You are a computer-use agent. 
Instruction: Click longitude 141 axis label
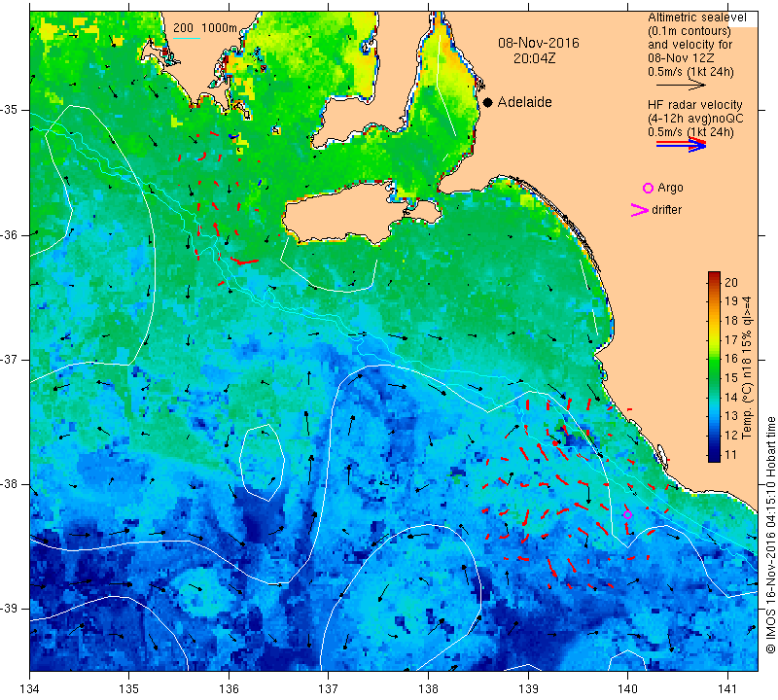click(727, 689)
